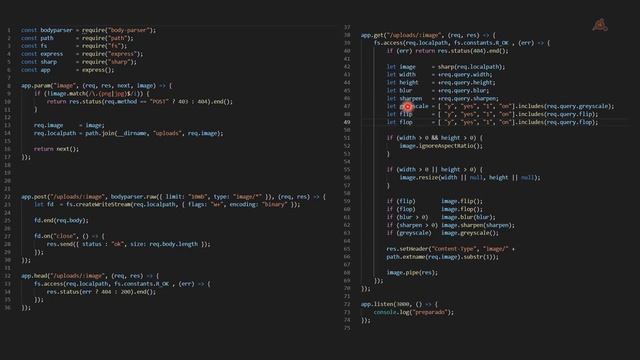
Task: Click the if (greyscale) image.greyscale() line
Action: tap(443, 233)
